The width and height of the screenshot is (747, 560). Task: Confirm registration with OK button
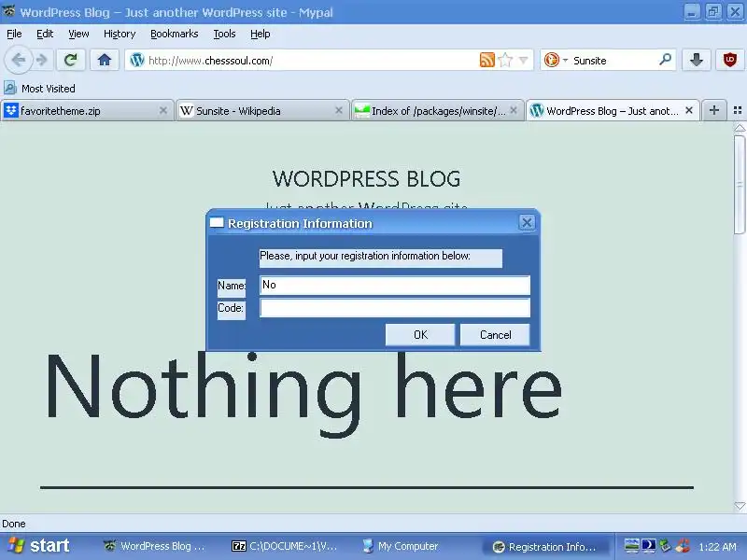(420, 335)
